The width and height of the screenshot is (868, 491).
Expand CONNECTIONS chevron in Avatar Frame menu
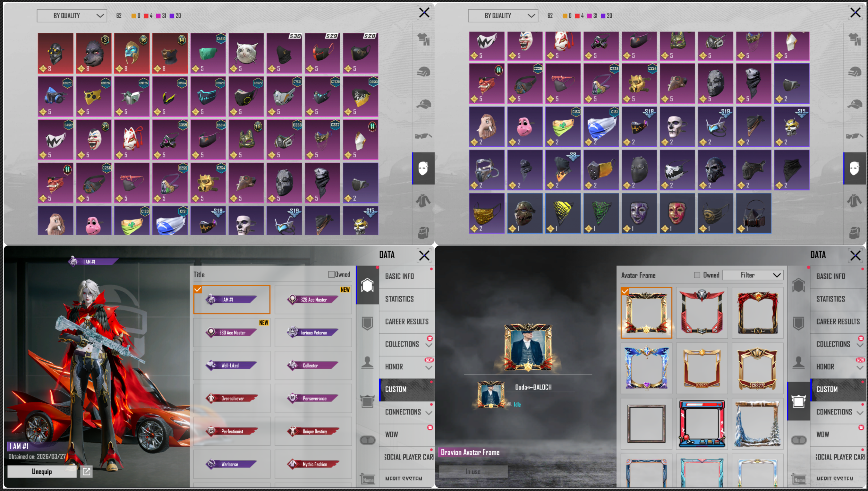click(x=860, y=413)
